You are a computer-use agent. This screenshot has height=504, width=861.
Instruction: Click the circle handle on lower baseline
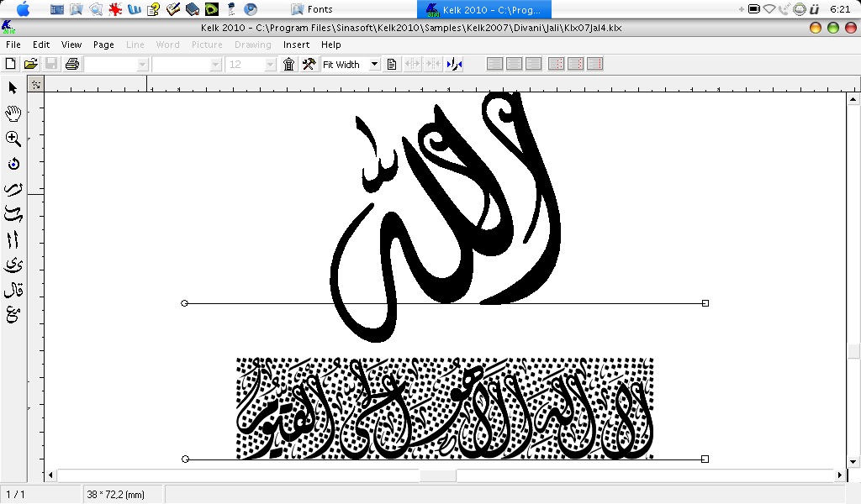coord(185,459)
